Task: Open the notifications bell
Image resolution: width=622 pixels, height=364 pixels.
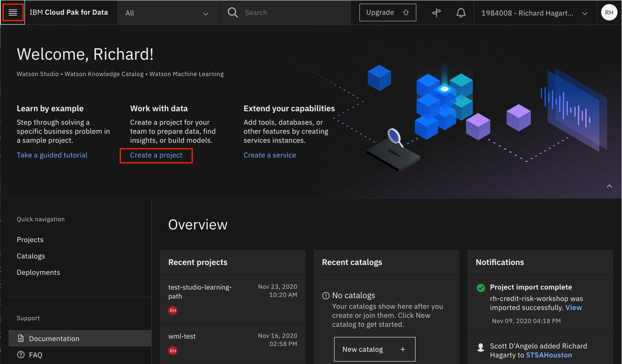Action: [x=461, y=13]
